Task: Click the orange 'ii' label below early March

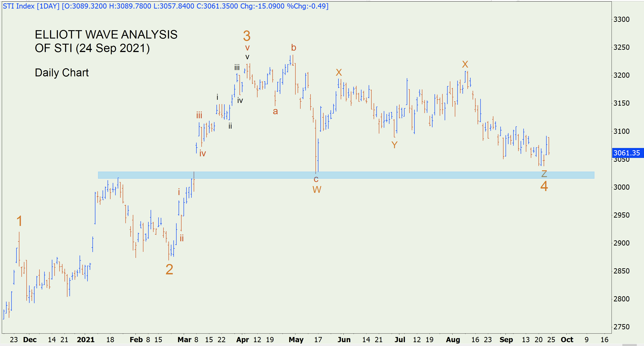Action: tap(182, 238)
